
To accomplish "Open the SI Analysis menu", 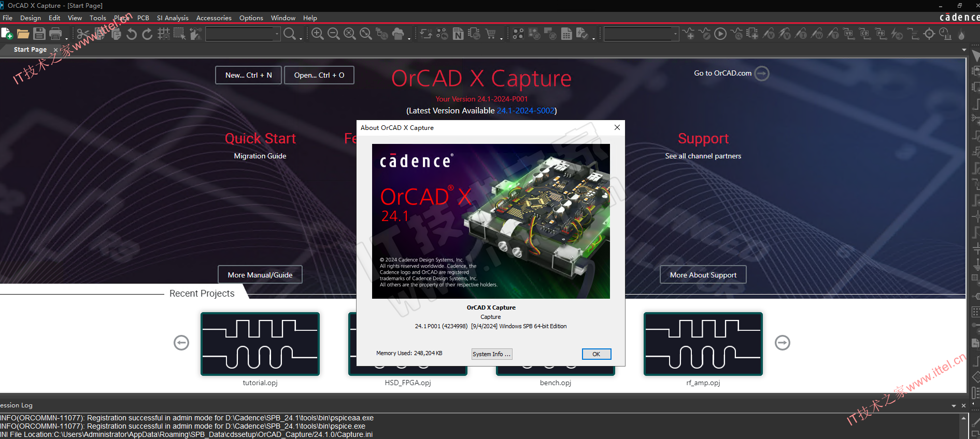I will pos(173,18).
